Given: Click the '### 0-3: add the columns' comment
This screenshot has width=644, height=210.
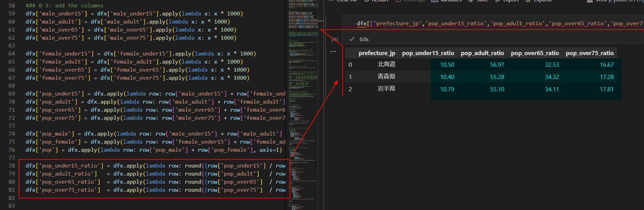Looking at the screenshot, I should coord(65,6).
